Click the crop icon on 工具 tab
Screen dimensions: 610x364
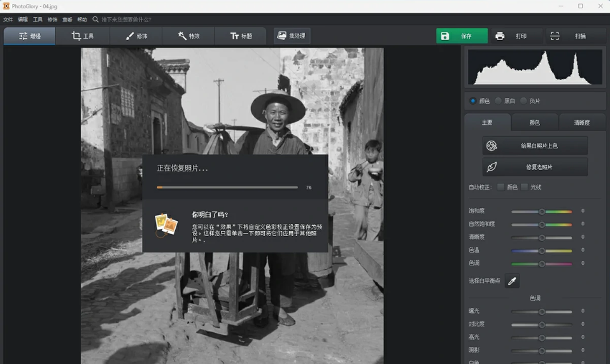coord(76,36)
